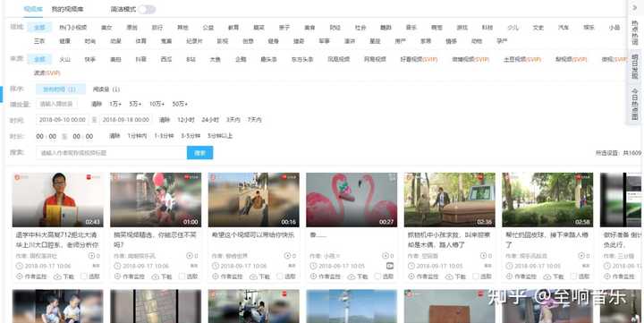Check the 选取 box on the 02:43 video card
644x323 pixels.
tap(84, 276)
